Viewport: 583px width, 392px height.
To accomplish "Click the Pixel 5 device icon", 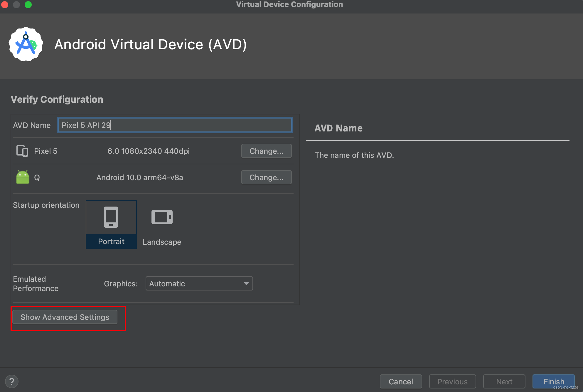I will [22, 151].
